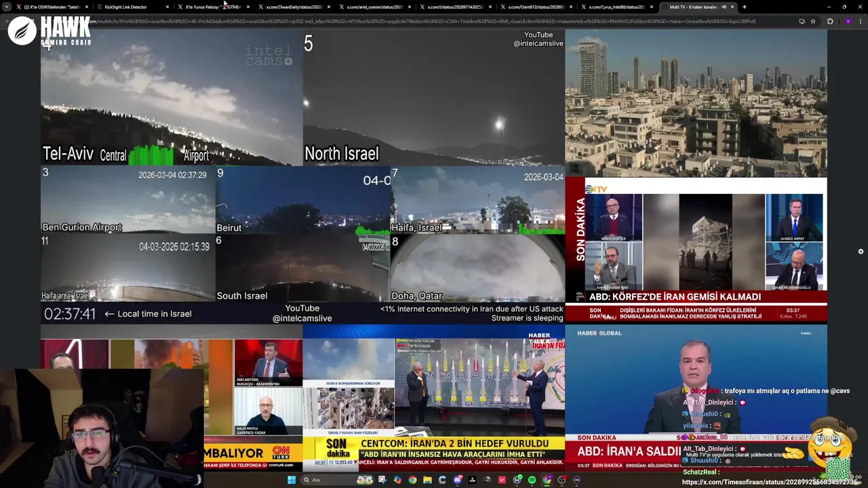This screenshot has width=868, height=488.
Task: Click the Tel Aviv skyline daytime stream
Action: point(696,103)
